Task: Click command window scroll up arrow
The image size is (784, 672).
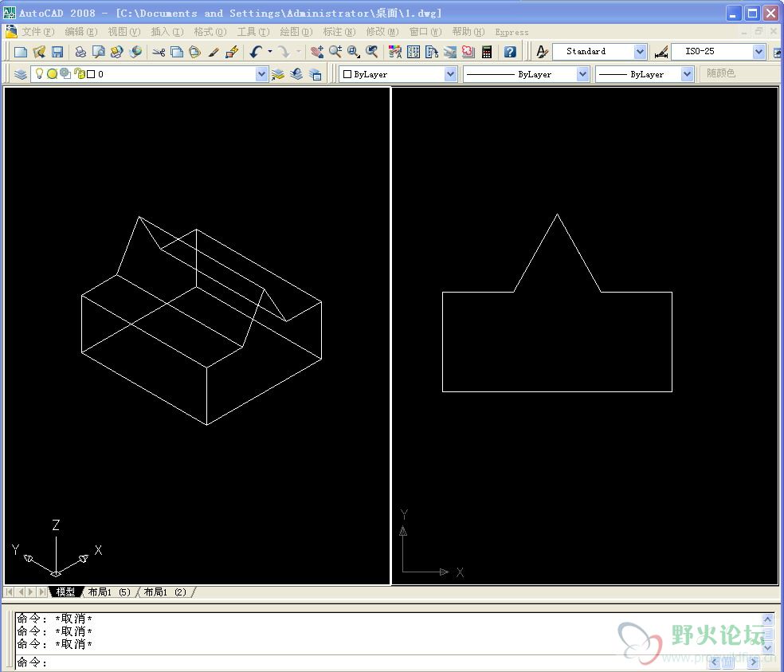Action: [768, 619]
